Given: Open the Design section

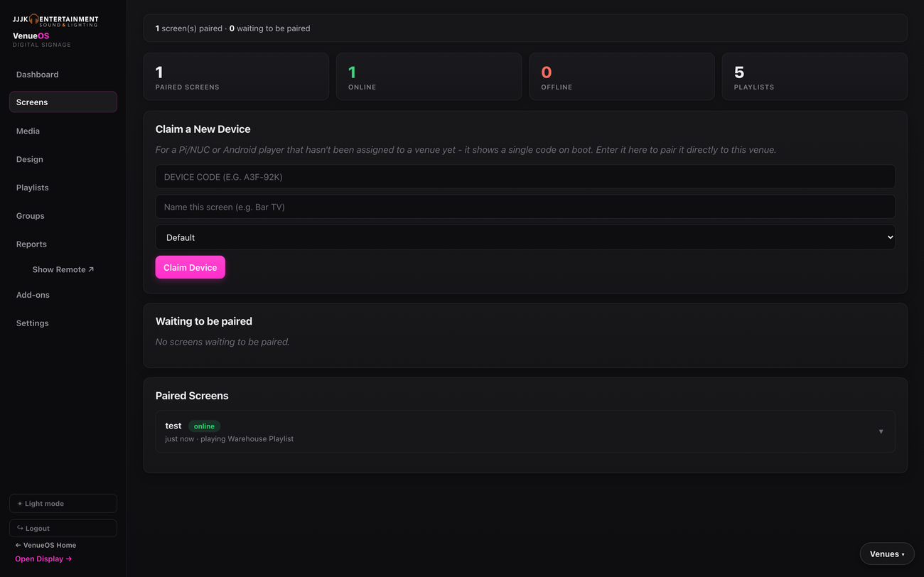Looking at the screenshot, I should 63,159.
